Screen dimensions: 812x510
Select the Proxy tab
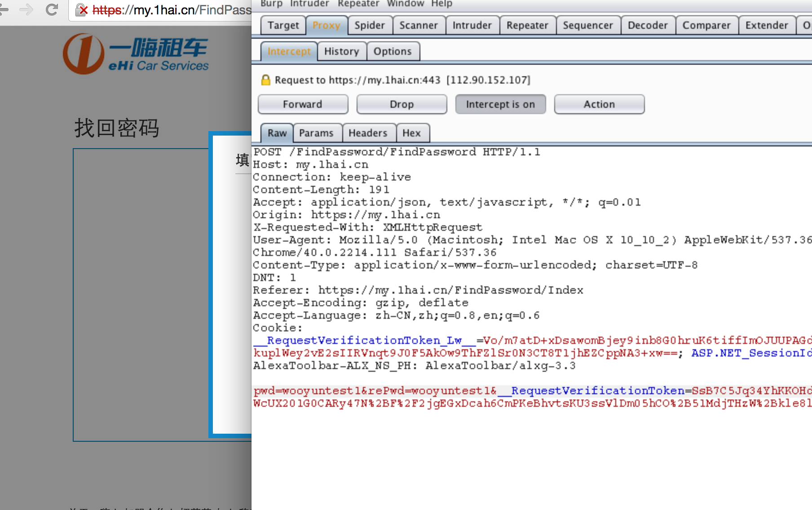pos(327,25)
